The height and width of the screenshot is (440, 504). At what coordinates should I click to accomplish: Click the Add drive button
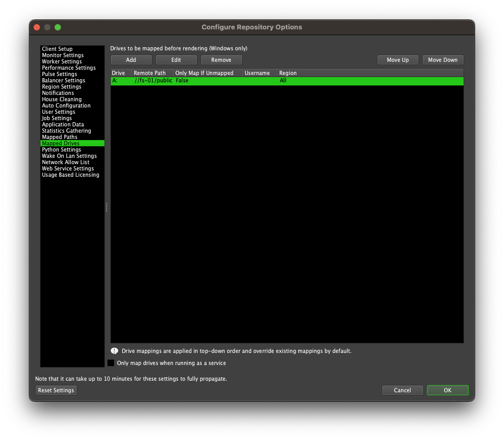pyautogui.click(x=131, y=60)
